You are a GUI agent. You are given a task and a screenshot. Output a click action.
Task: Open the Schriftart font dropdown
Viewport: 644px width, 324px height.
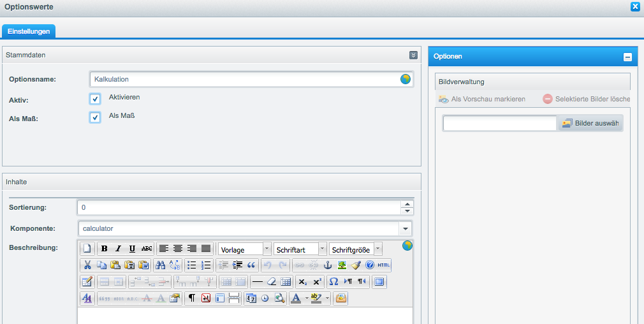tap(322, 249)
